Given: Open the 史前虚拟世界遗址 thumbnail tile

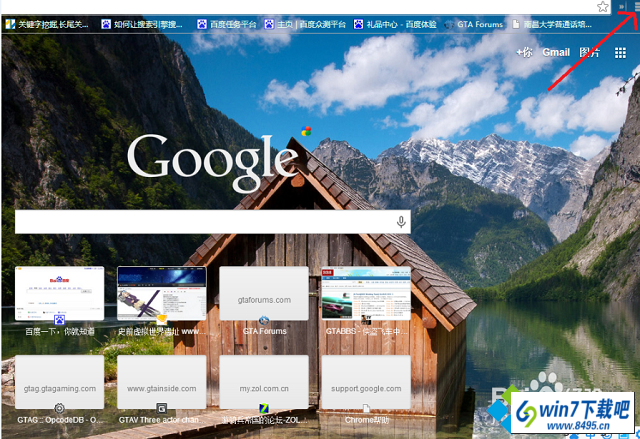Looking at the screenshot, I should [x=162, y=293].
